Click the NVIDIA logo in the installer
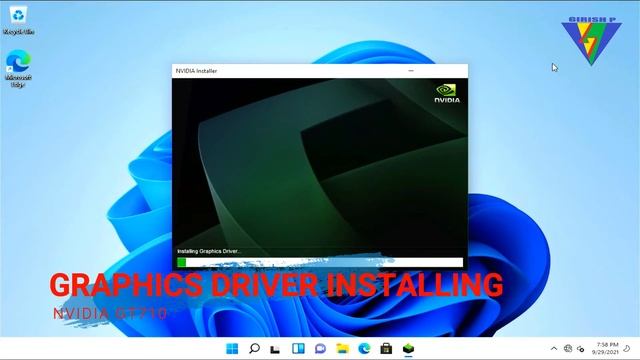The image size is (640, 360). 447,93
